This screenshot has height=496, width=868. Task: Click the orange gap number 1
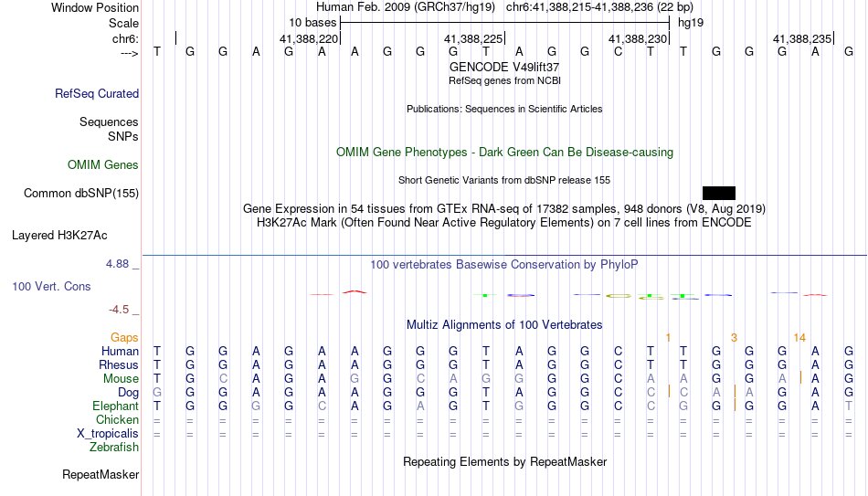(668, 338)
